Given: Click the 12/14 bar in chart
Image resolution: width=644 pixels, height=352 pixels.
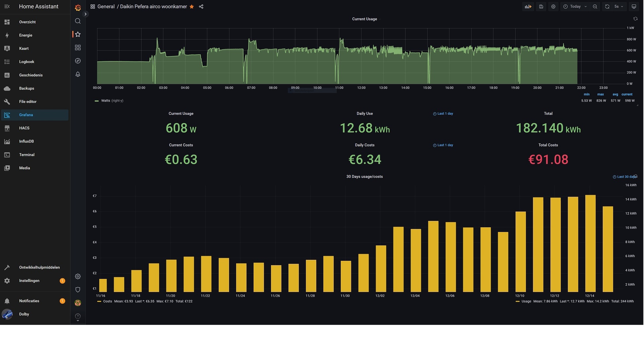Looking at the screenshot, I should tap(590, 243).
